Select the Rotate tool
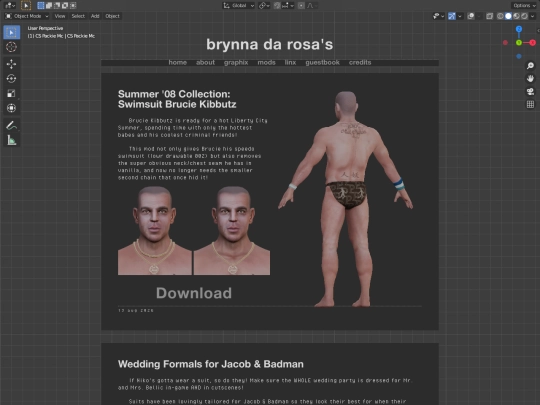Viewport: 540px width, 405px height. coord(11,79)
